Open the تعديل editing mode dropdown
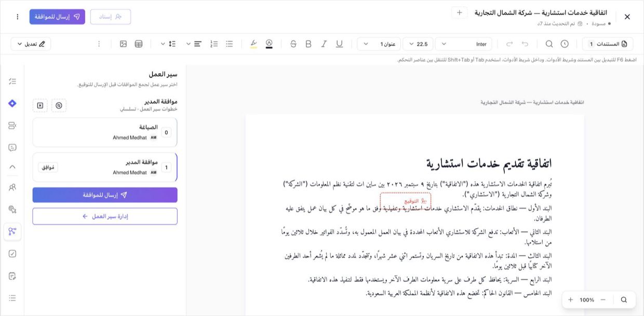The height and width of the screenshot is (316, 644). coord(31,44)
